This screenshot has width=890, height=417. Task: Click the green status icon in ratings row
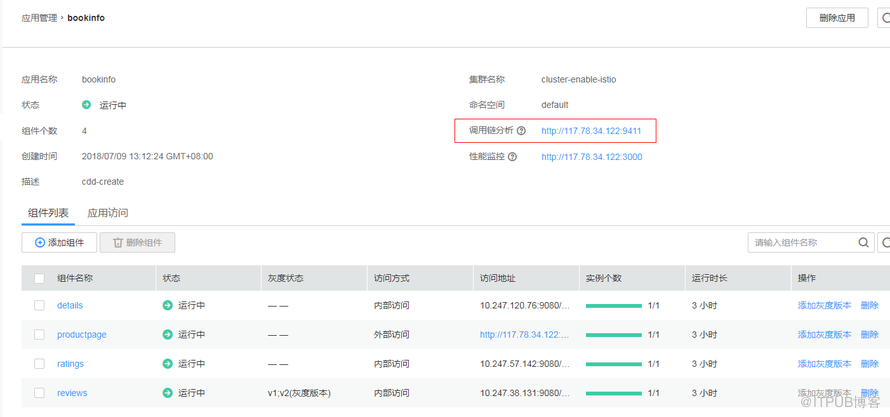167,364
